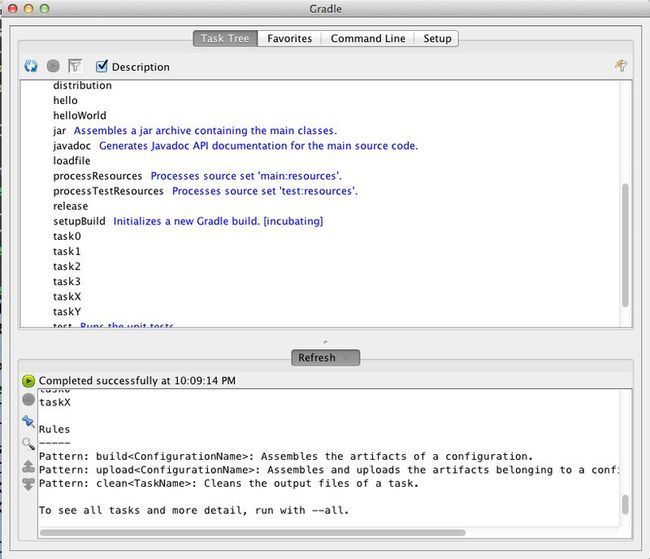Viewport: 650px width, 559px height.
Task: Select the loadfile task
Action: coord(71,161)
